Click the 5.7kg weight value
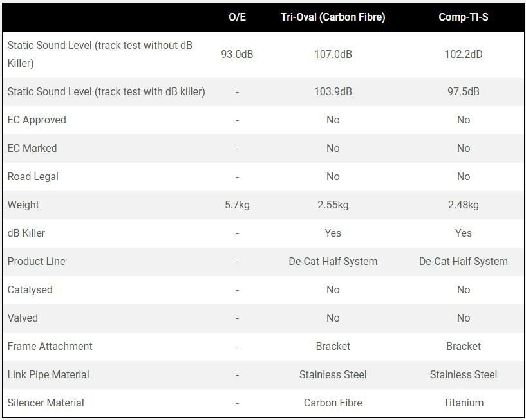Screen dimensions: 526x420 [x=237, y=205]
